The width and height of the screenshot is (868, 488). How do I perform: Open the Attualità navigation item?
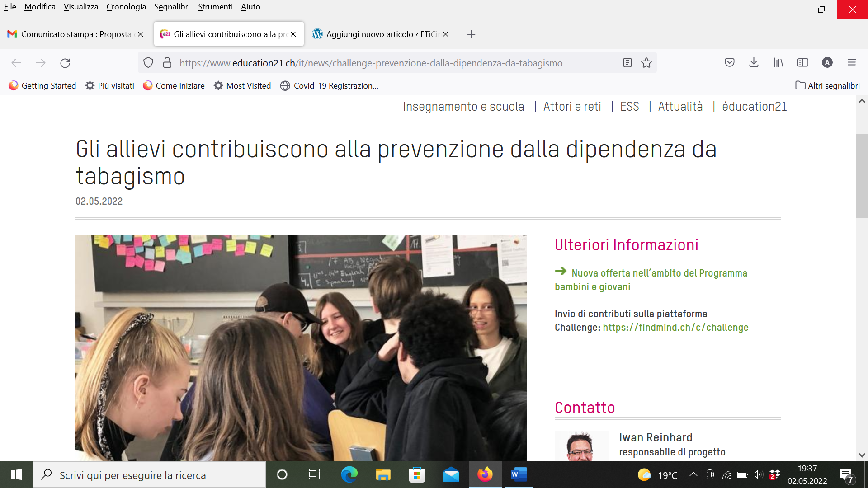(x=680, y=107)
